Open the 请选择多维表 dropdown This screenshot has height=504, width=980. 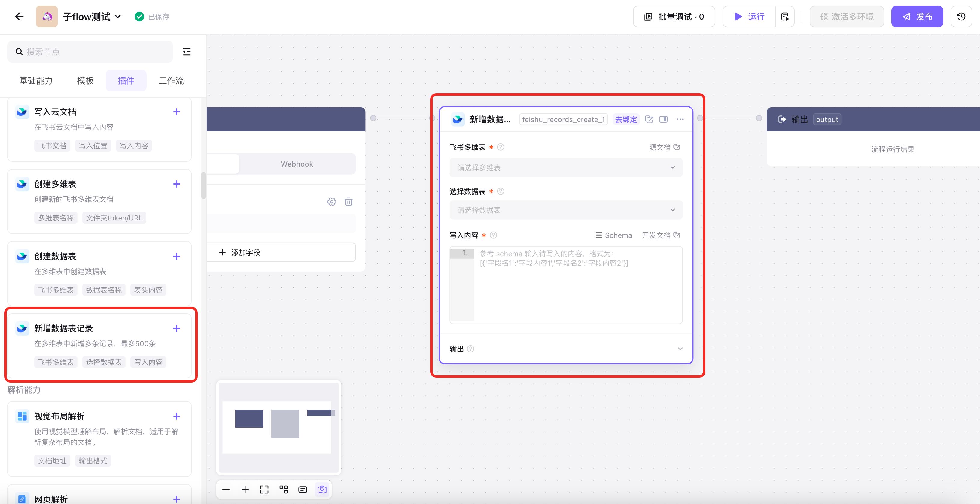pyautogui.click(x=566, y=167)
